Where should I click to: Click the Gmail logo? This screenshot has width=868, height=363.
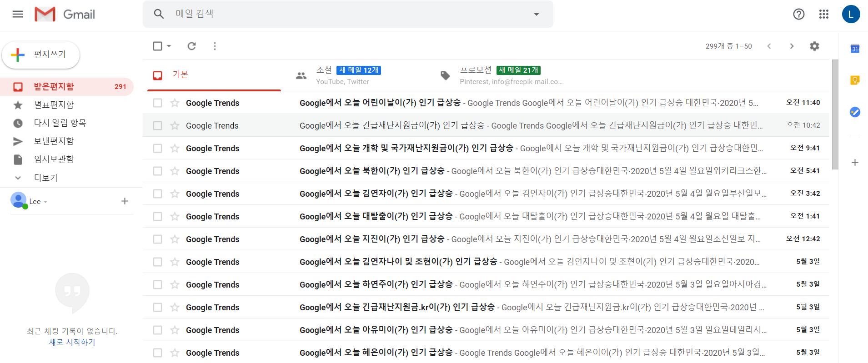[65, 14]
